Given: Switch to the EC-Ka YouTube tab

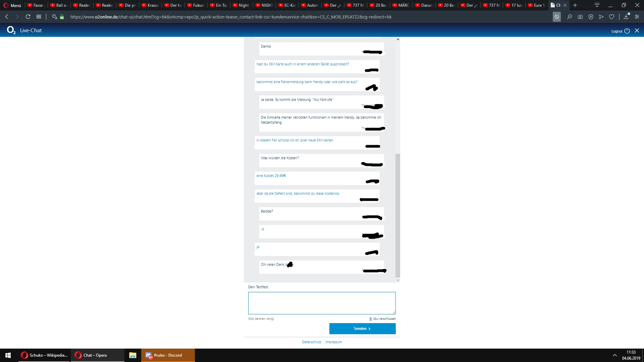Looking at the screenshot, I should [287, 5].
